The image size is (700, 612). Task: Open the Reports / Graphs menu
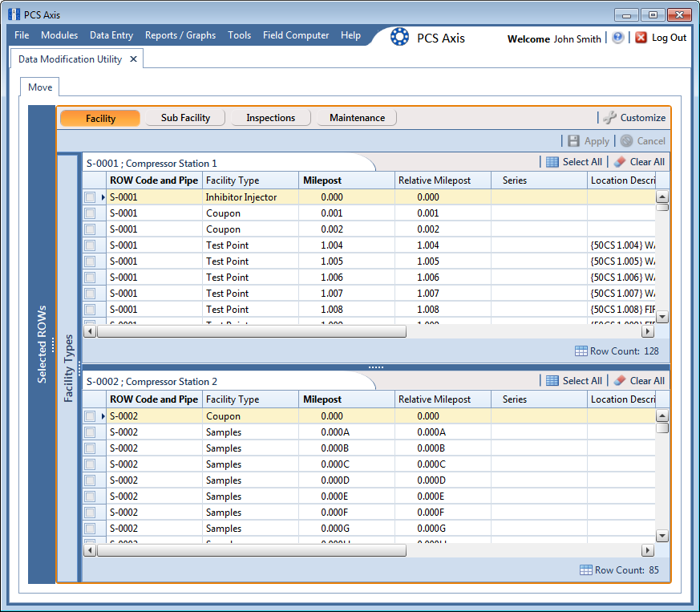(180, 34)
